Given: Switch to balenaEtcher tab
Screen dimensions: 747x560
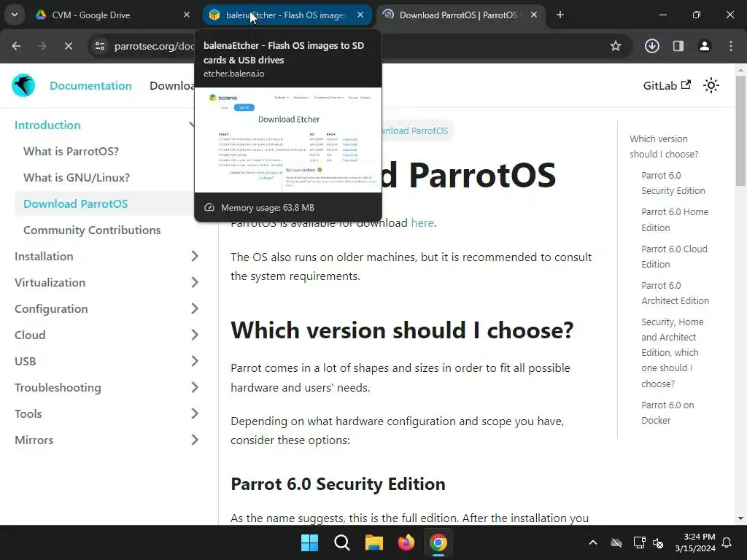Looking at the screenshot, I should [286, 15].
